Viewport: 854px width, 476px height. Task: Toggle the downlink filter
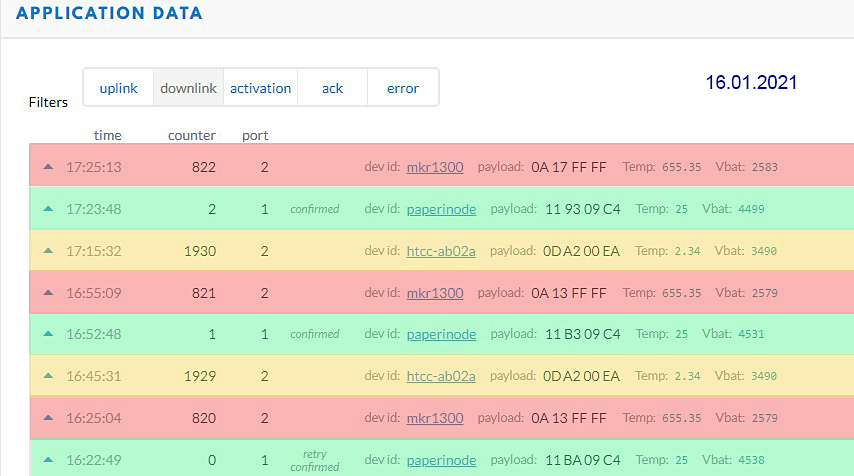189,88
